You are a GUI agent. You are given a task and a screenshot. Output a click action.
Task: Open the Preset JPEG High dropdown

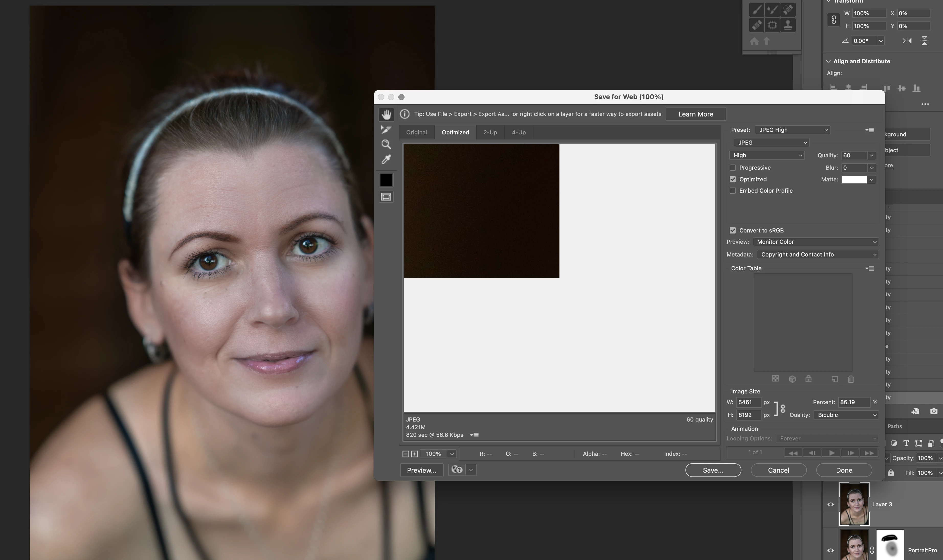[x=792, y=130]
